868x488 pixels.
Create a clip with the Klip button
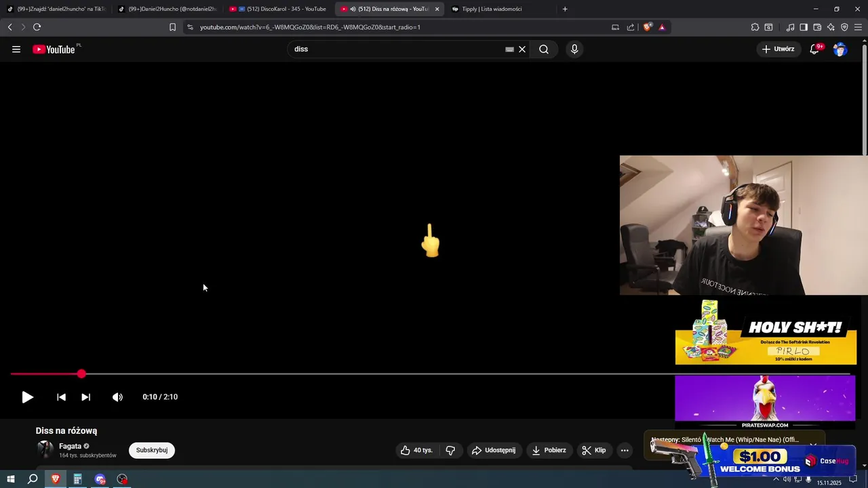[x=594, y=450]
